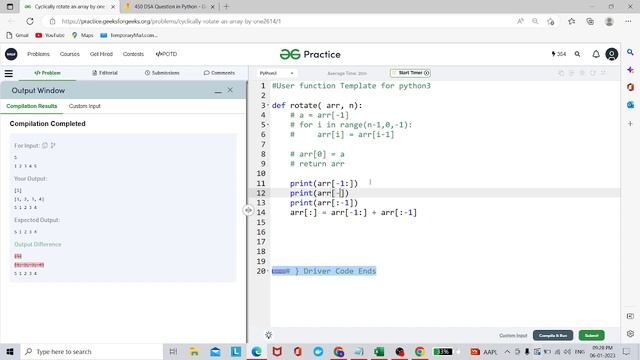Select the Compilation Results tab

coord(31,106)
